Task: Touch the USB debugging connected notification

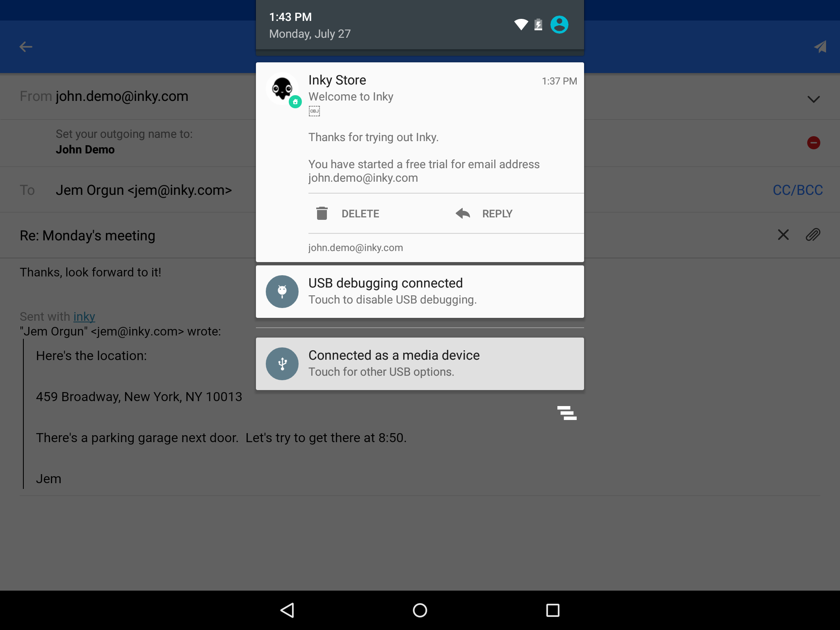Action: (x=420, y=292)
